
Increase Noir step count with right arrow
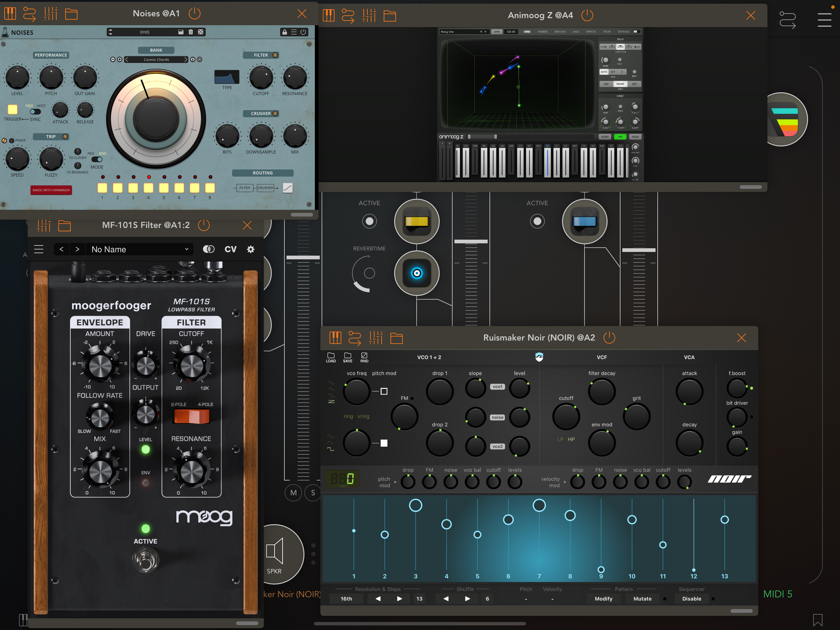pos(399,598)
